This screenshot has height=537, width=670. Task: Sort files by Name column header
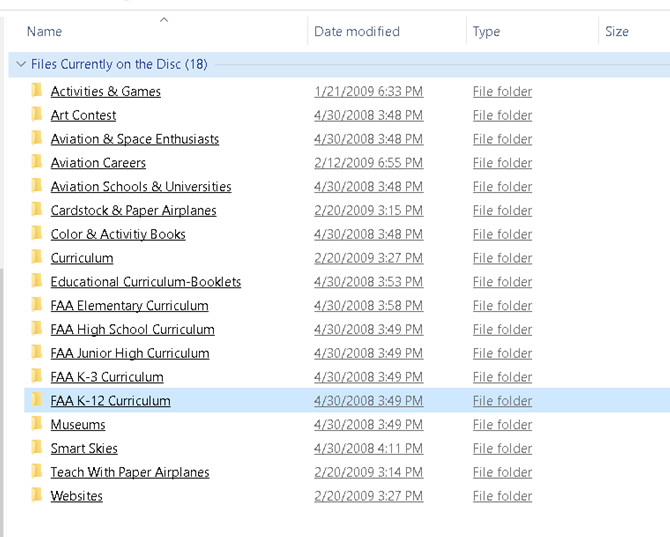(44, 32)
